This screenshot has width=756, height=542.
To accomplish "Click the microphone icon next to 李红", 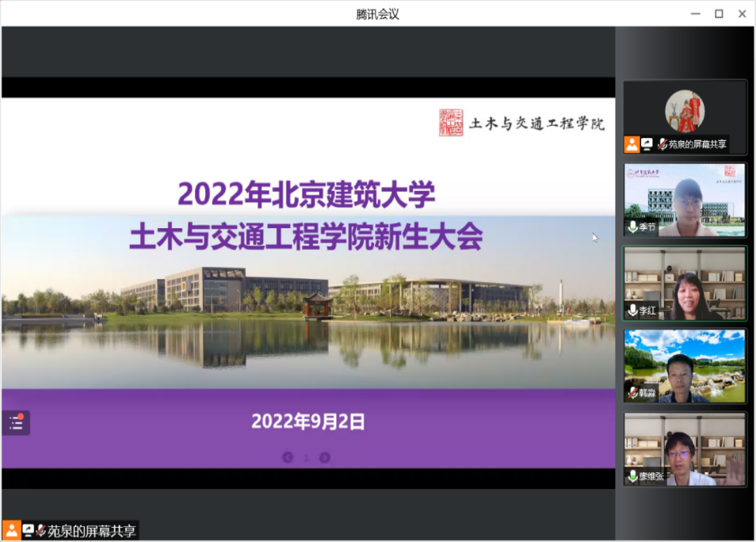I will [x=632, y=310].
